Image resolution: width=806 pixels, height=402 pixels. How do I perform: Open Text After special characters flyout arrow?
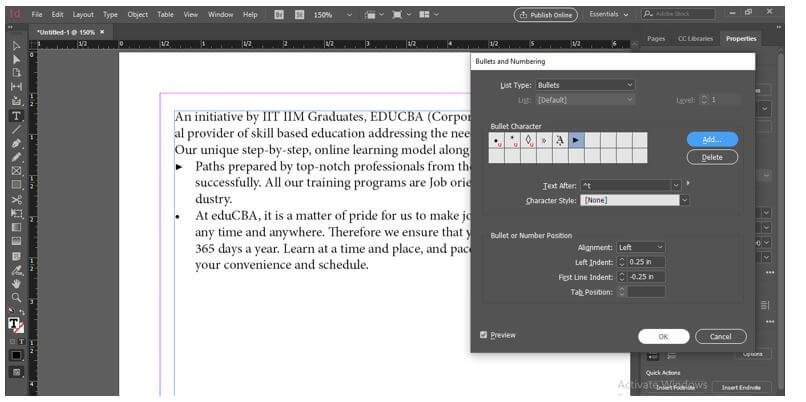688,183
